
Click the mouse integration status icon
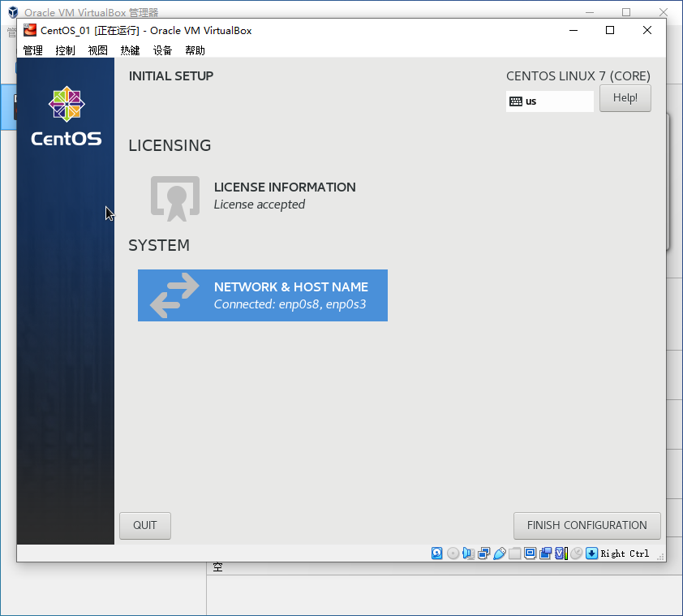[576, 554]
